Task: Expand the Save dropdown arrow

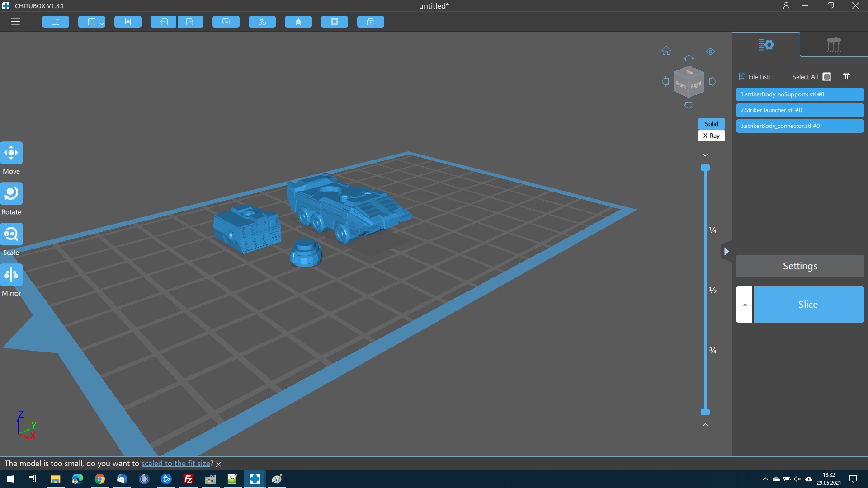Action: point(102,23)
